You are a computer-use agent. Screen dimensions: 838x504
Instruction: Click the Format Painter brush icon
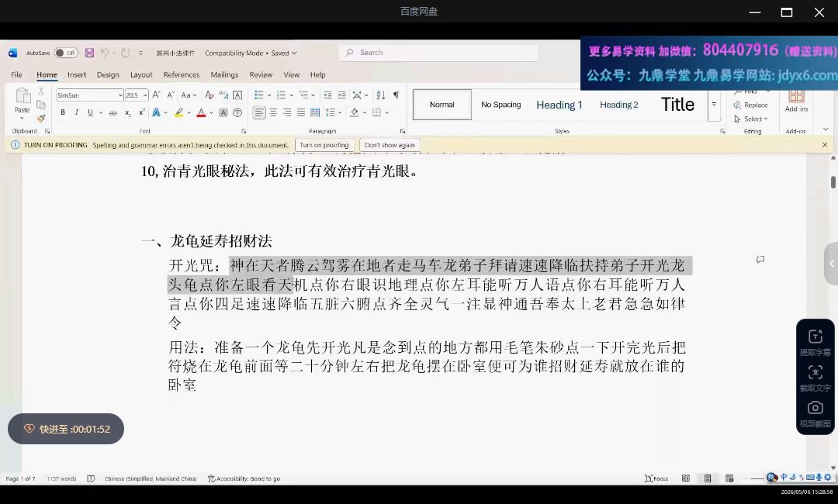[x=41, y=118]
